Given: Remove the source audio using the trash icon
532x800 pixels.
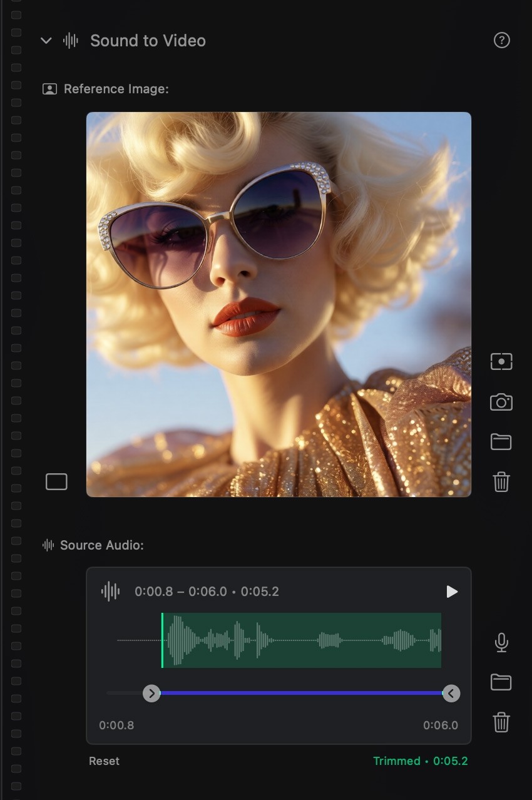Looking at the screenshot, I should (501, 722).
